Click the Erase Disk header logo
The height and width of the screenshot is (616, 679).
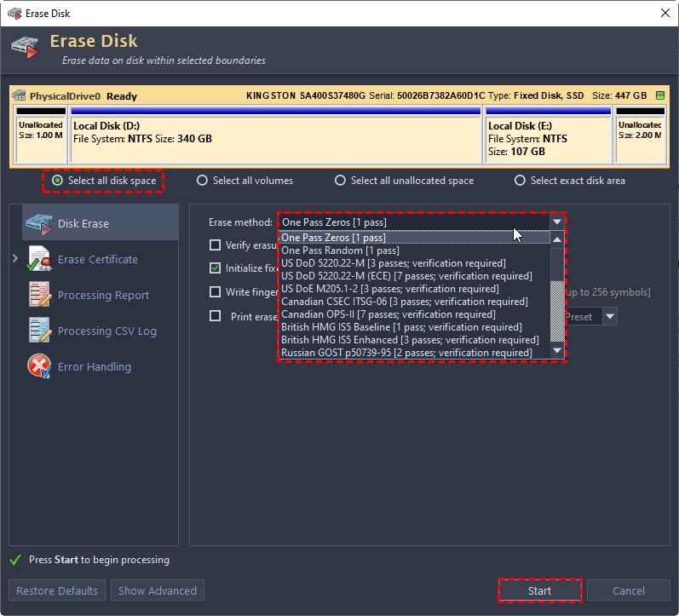pyautogui.click(x=26, y=47)
